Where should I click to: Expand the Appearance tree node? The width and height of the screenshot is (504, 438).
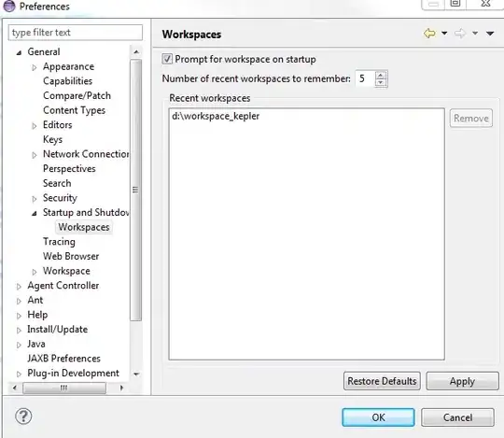pos(35,67)
